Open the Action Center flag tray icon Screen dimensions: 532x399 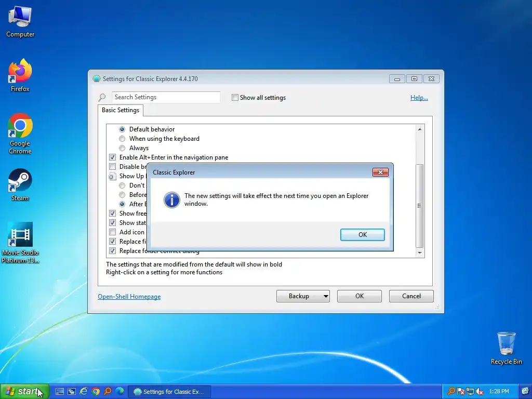(x=460, y=392)
